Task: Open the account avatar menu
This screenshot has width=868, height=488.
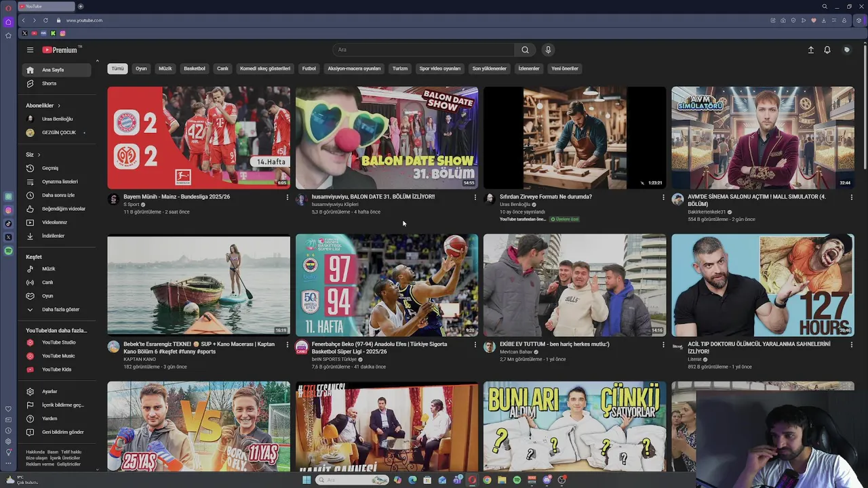Action: (846, 49)
